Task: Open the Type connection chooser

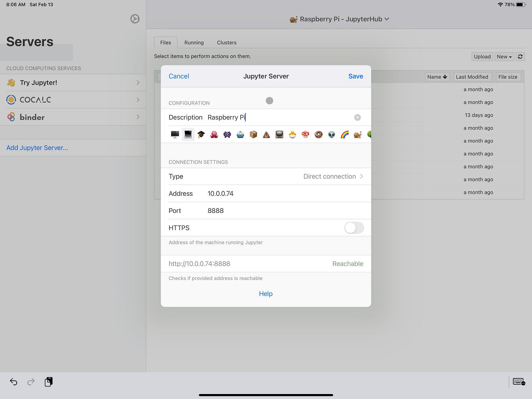Action: [266, 176]
